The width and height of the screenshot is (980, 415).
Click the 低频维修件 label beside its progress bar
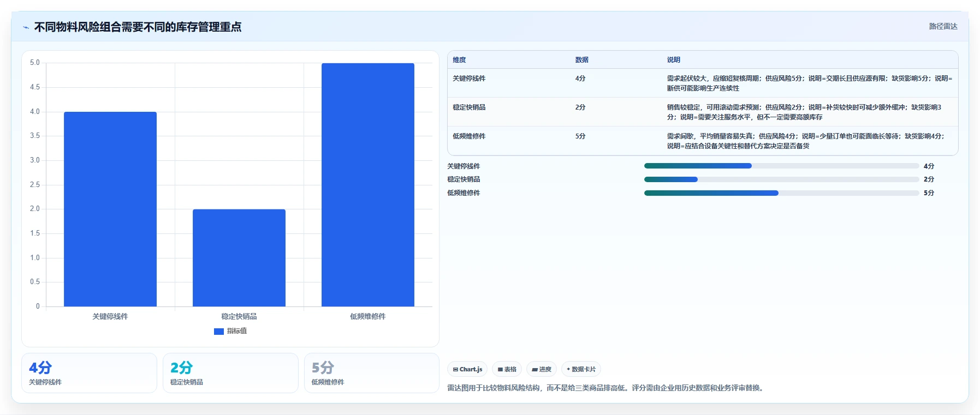click(464, 193)
